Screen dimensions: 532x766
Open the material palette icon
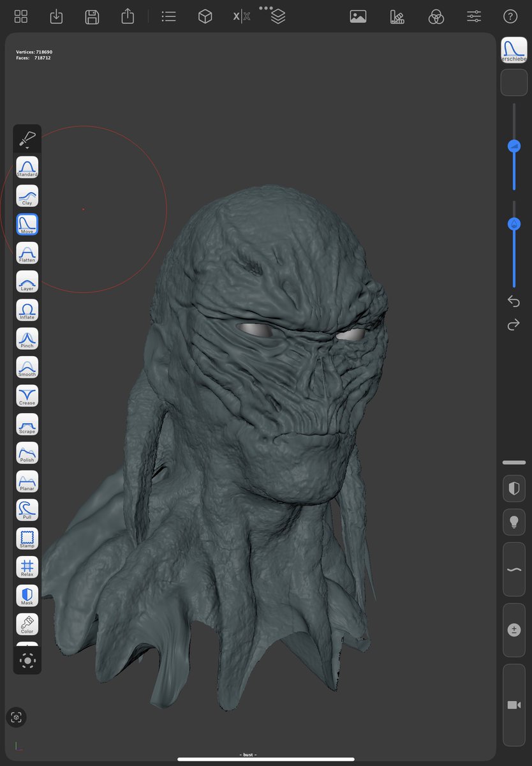[397, 17]
